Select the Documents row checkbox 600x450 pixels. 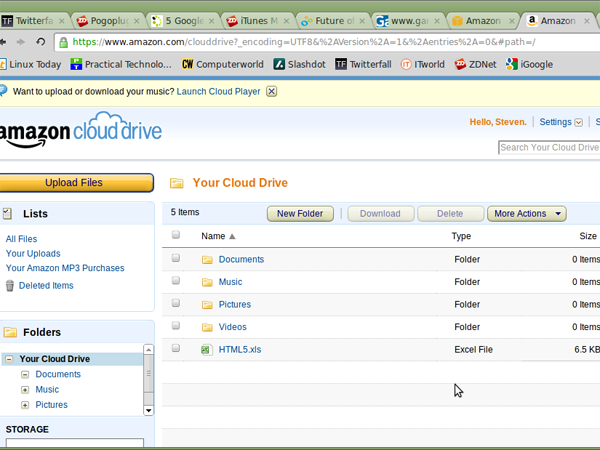coord(176,258)
